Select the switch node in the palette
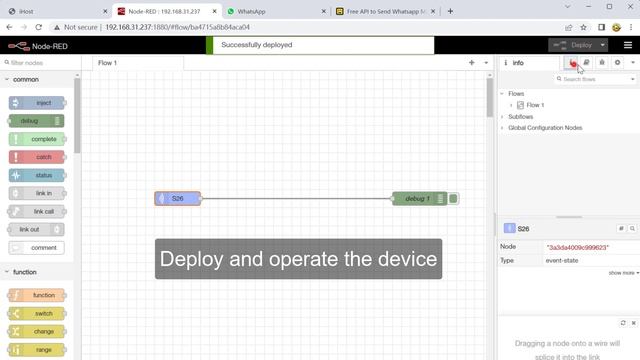Viewport: 640px width, 360px height. (x=37, y=313)
